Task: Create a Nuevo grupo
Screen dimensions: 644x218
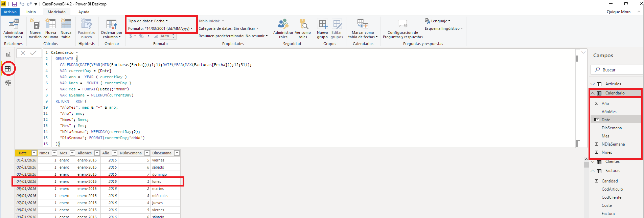Action: [x=322, y=29]
